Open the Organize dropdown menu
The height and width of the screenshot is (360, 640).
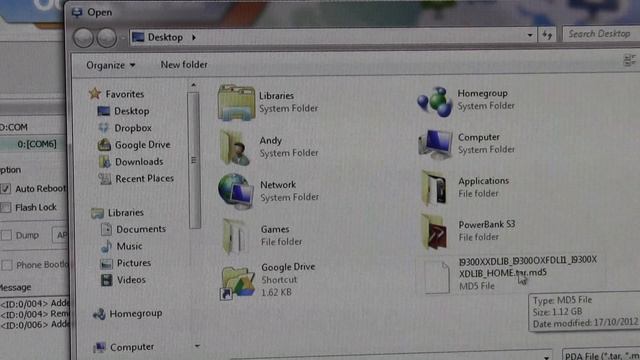pos(110,65)
